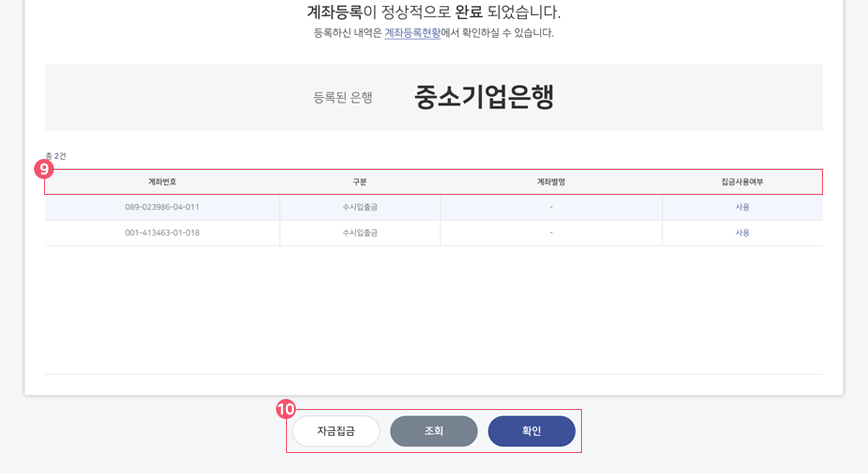Click the 총 2건 count text
Viewport: 868px width, 473px height.
click(x=56, y=156)
